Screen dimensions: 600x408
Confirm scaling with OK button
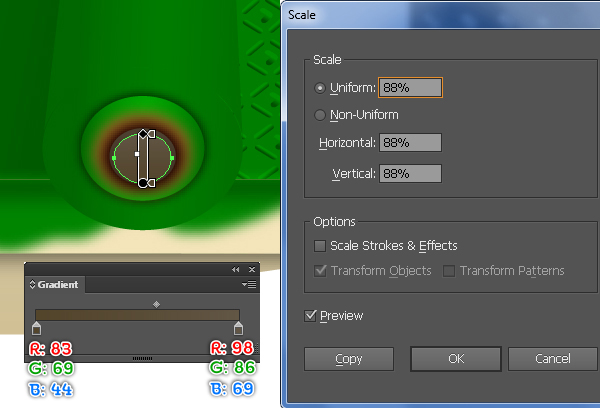(456, 359)
